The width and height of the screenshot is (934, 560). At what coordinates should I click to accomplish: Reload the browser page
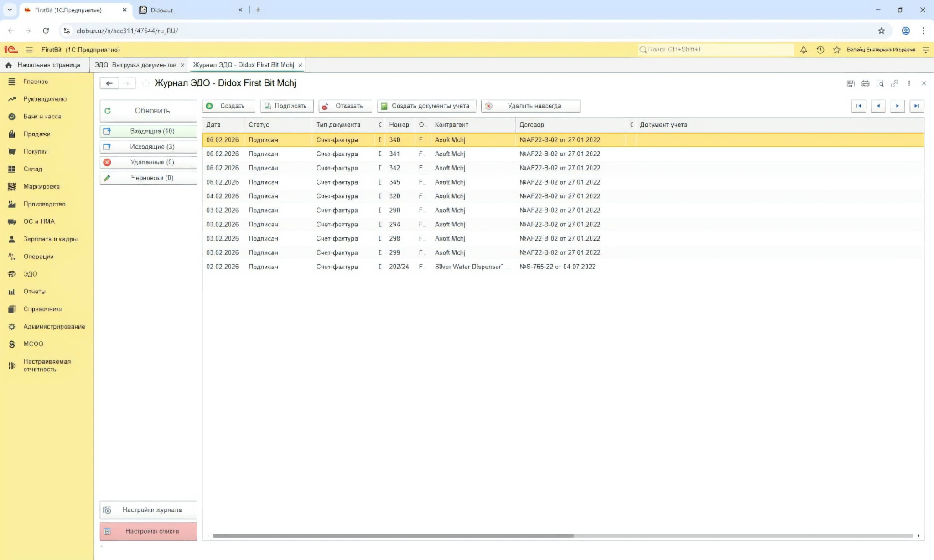[46, 31]
